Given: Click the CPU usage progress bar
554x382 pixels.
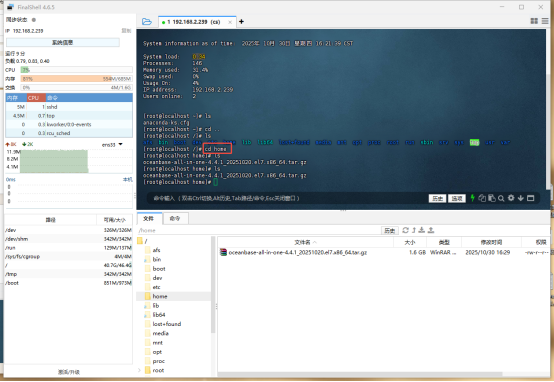Looking at the screenshot, I should coord(76,70).
